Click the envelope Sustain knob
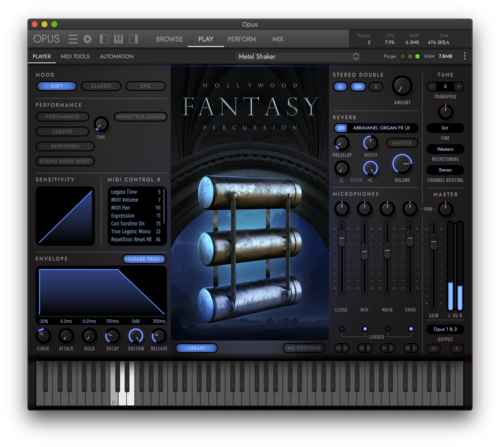The height and width of the screenshot is (447, 500). [x=136, y=336]
